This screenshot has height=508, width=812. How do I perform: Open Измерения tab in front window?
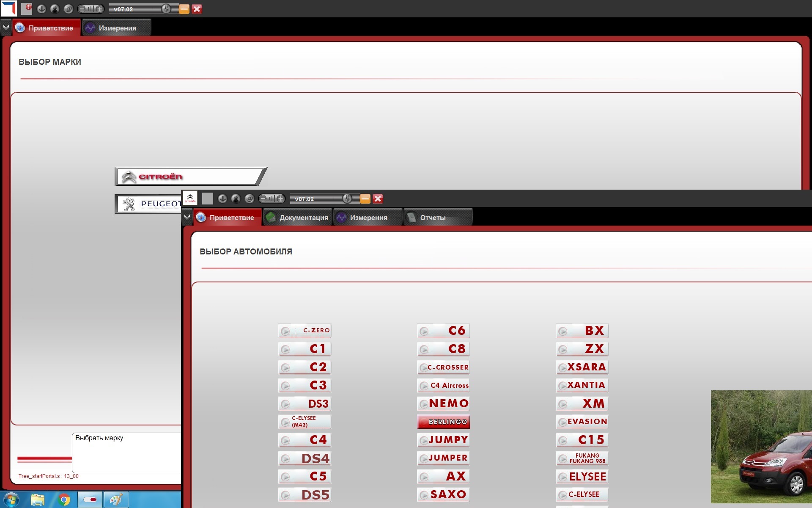(367, 218)
